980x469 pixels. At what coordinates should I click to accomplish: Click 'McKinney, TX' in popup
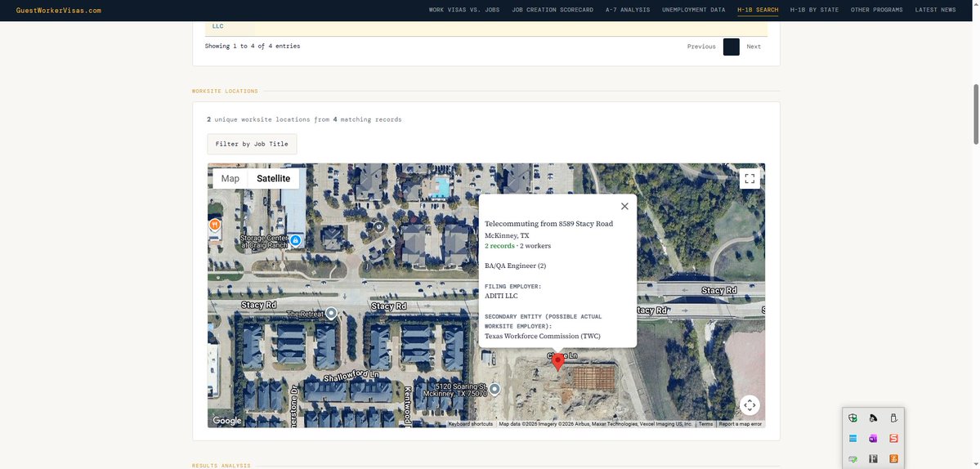click(507, 235)
